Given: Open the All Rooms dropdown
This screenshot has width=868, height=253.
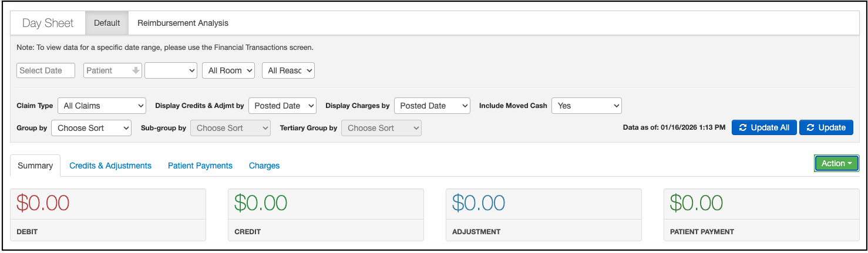Looking at the screenshot, I should [228, 70].
